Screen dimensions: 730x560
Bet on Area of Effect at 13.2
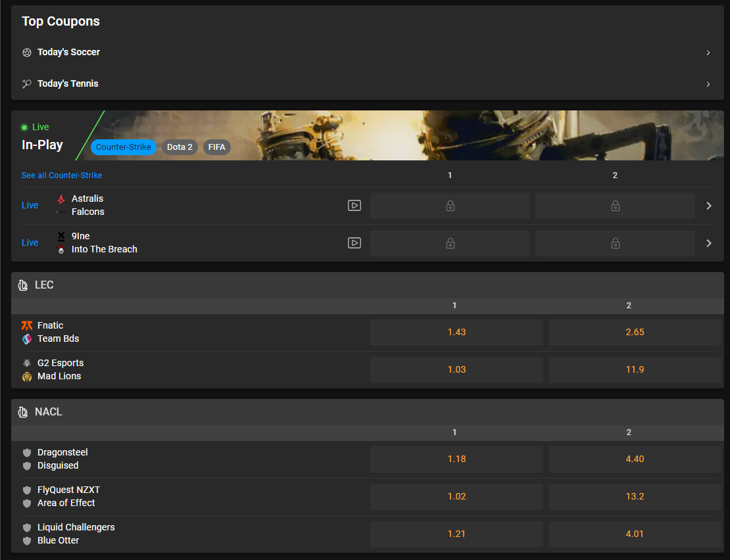[x=635, y=497]
